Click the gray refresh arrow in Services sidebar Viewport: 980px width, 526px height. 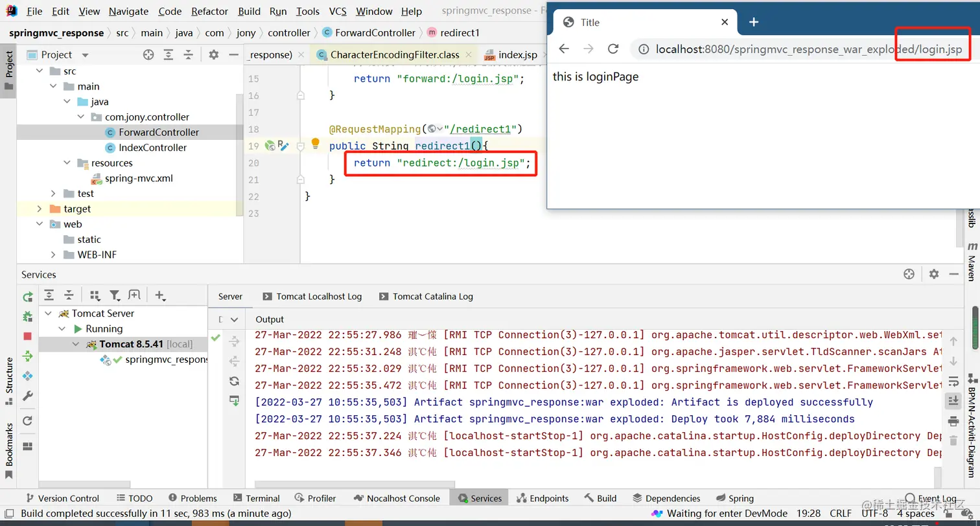click(28, 420)
